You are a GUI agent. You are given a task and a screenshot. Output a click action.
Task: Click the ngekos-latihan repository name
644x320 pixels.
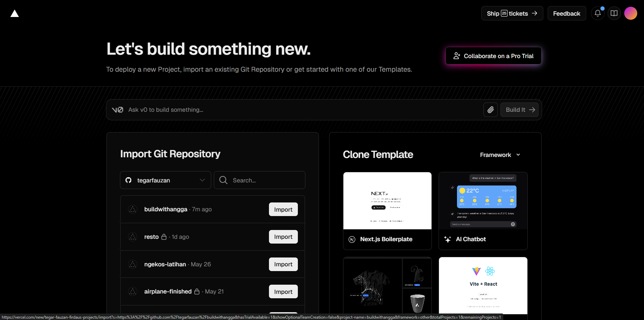coord(165,264)
